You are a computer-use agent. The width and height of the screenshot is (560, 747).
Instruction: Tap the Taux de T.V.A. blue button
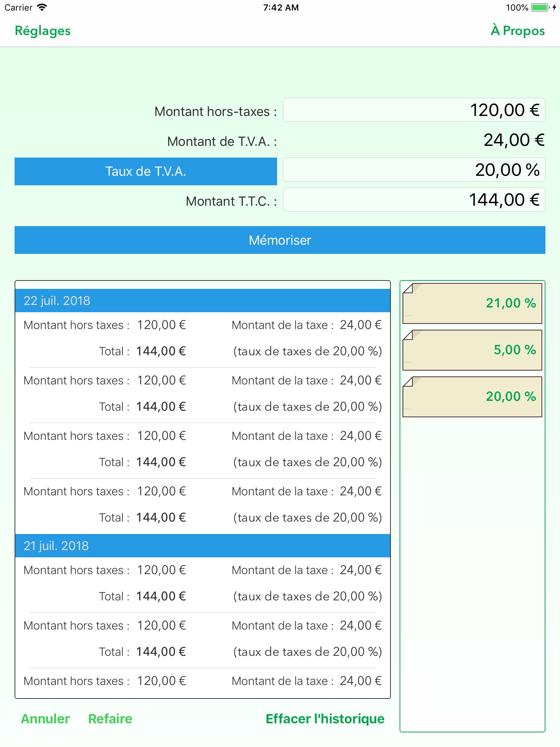click(146, 171)
